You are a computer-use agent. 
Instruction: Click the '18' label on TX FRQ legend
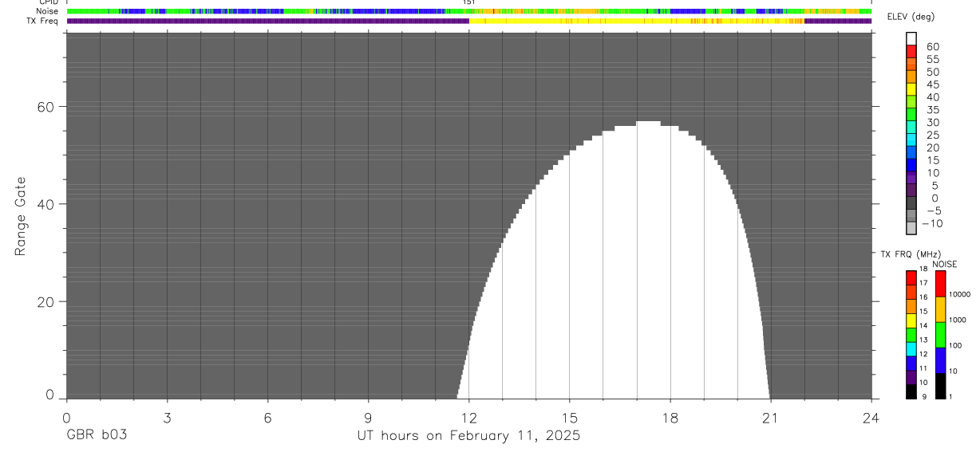(x=923, y=269)
